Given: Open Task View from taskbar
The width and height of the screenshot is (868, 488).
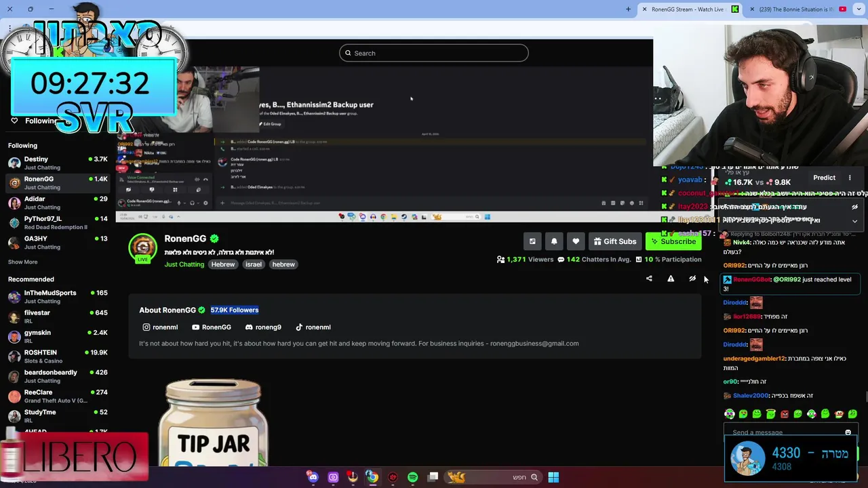Looking at the screenshot, I should pyautogui.click(x=433, y=477).
